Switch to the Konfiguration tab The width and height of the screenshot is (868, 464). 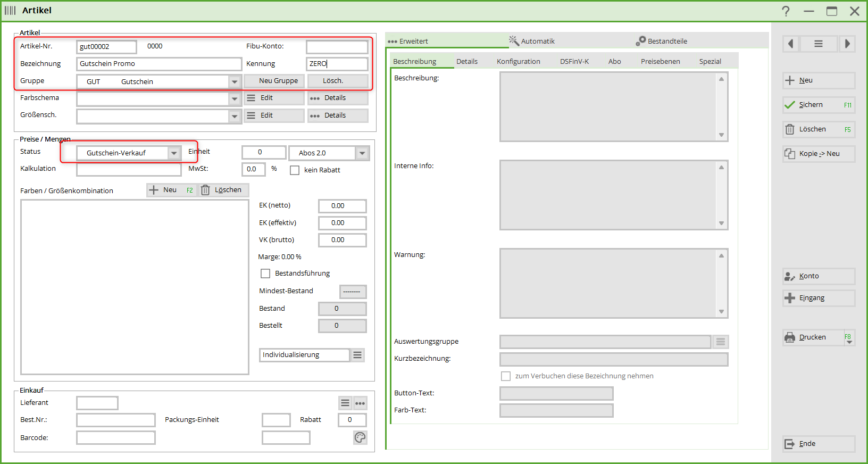[x=518, y=62]
